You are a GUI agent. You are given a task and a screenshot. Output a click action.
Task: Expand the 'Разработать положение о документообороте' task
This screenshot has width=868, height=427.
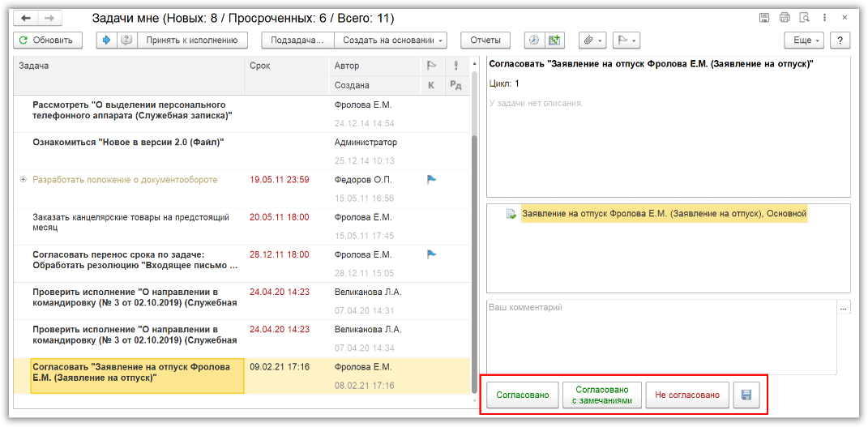coord(24,180)
